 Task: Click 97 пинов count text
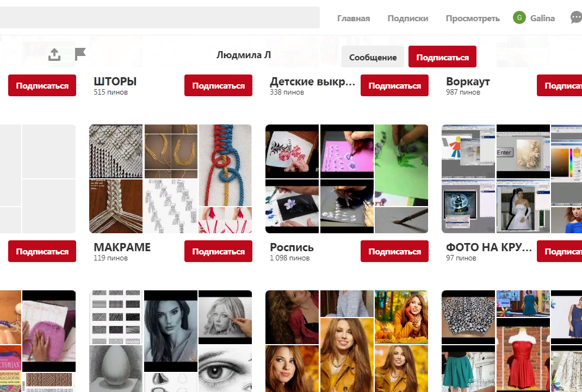[x=461, y=258]
